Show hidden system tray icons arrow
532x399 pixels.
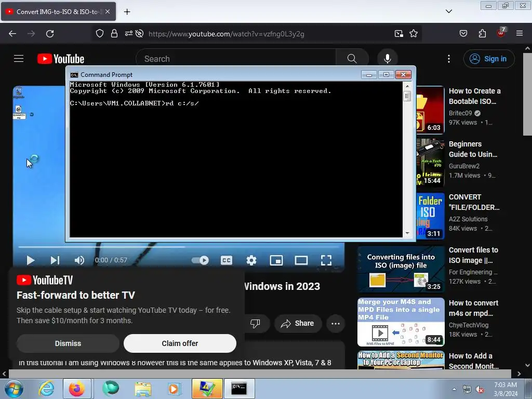click(x=454, y=389)
